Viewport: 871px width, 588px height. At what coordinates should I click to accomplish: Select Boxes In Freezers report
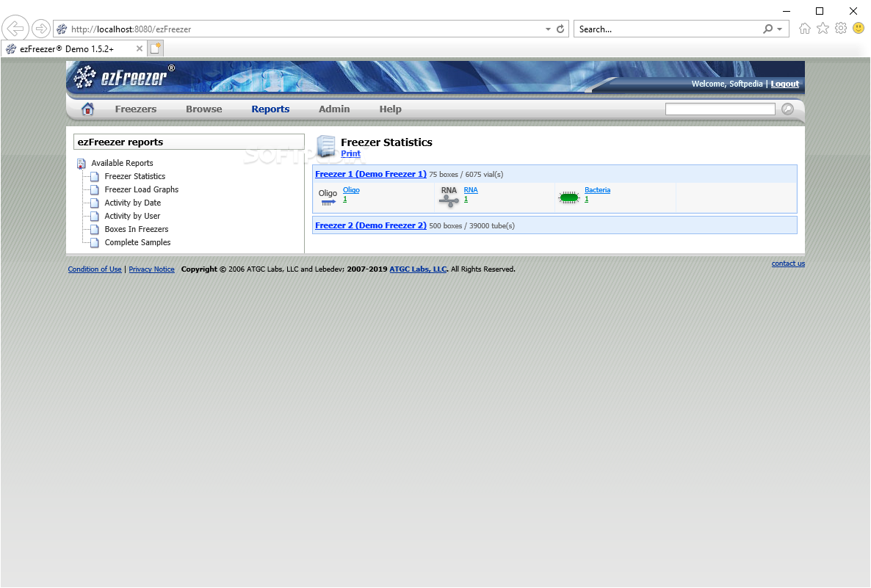click(x=136, y=229)
